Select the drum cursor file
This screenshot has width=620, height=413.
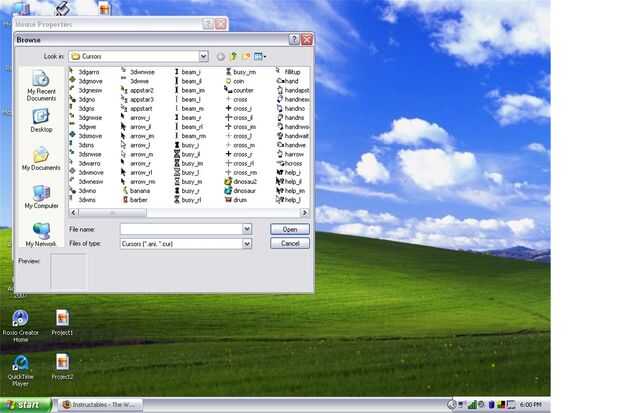point(236,200)
